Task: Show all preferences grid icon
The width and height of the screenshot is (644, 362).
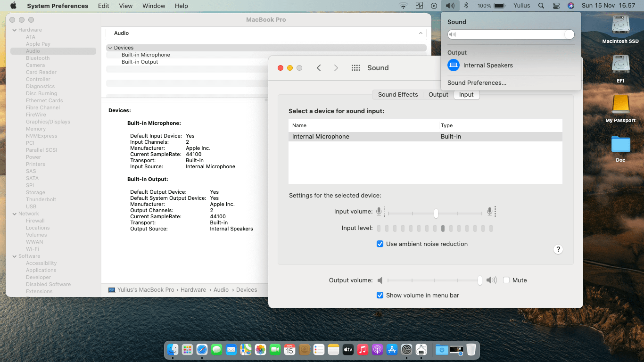Action: tap(356, 68)
